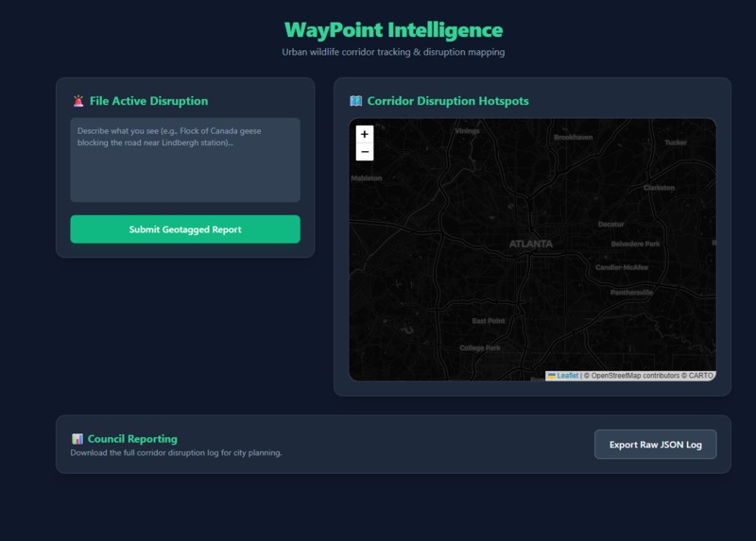Click the map icon beside Corridor Disruption Hotspots

(356, 101)
